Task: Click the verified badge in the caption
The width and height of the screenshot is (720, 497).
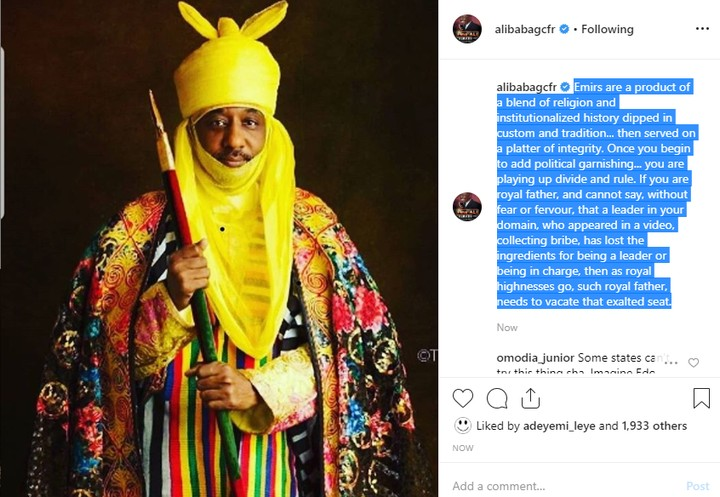Action: (566, 87)
